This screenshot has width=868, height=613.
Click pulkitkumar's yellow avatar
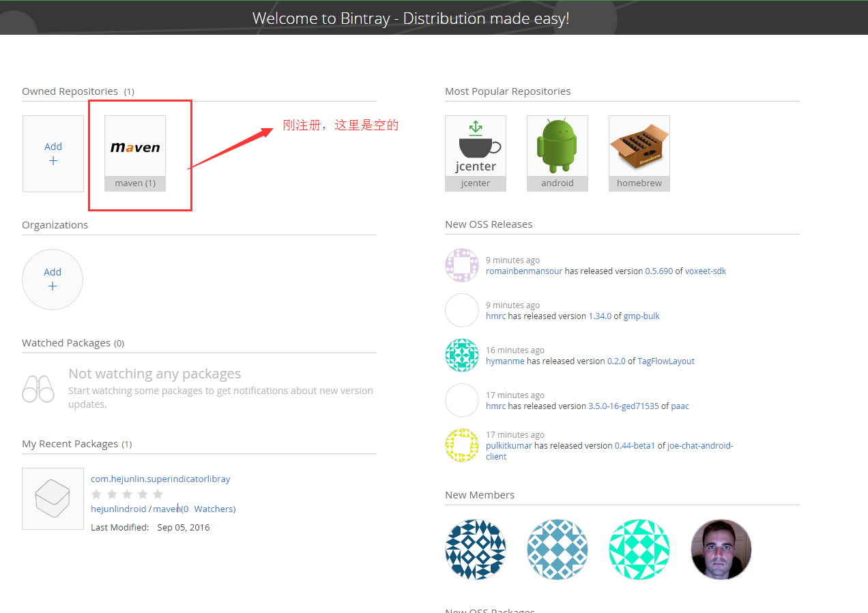pos(462,445)
